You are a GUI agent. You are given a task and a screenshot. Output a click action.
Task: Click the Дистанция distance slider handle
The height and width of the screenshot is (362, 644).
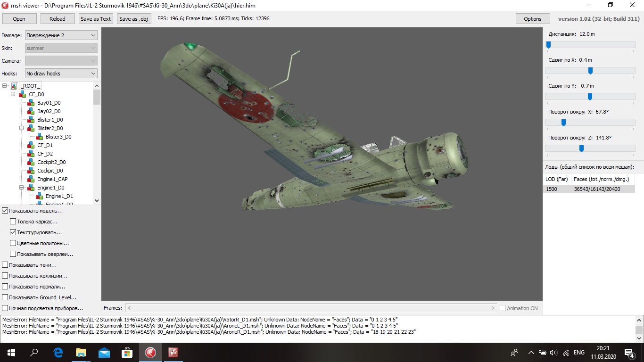tap(548, 45)
